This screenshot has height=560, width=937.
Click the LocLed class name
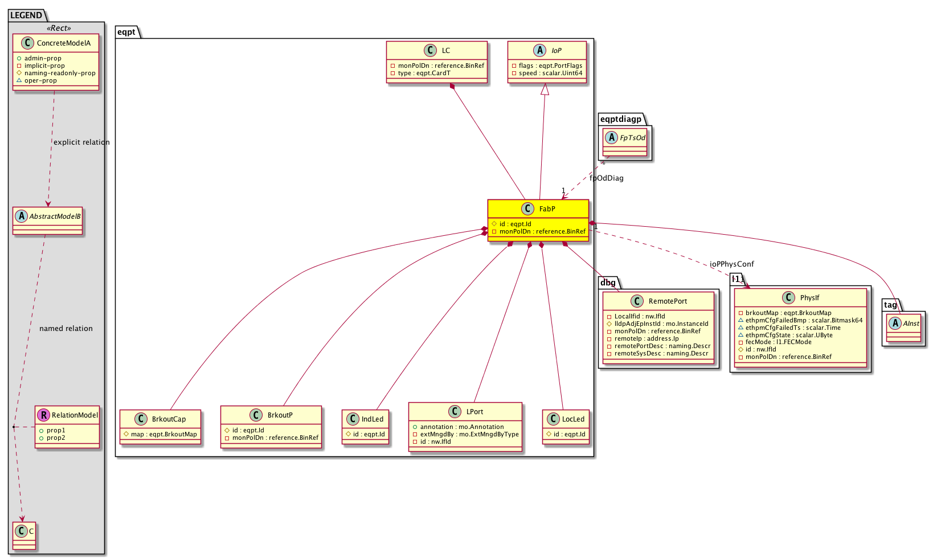click(x=573, y=419)
